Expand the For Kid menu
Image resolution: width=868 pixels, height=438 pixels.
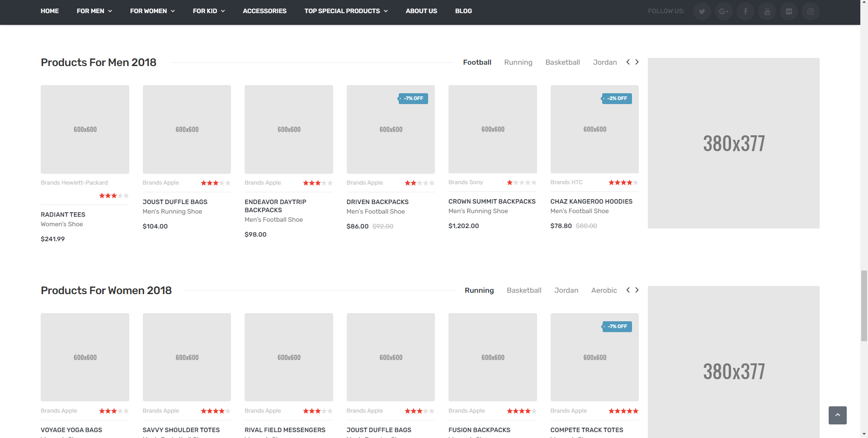coord(209,11)
